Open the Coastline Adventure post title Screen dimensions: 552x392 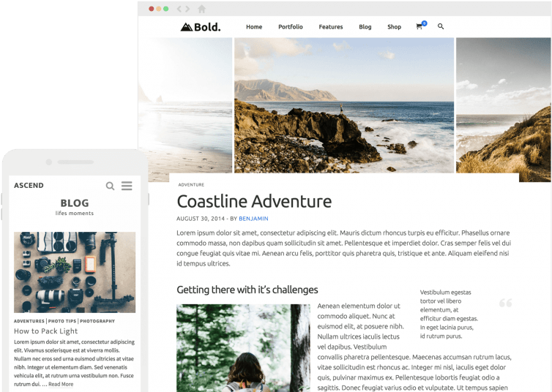pos(254,201)
